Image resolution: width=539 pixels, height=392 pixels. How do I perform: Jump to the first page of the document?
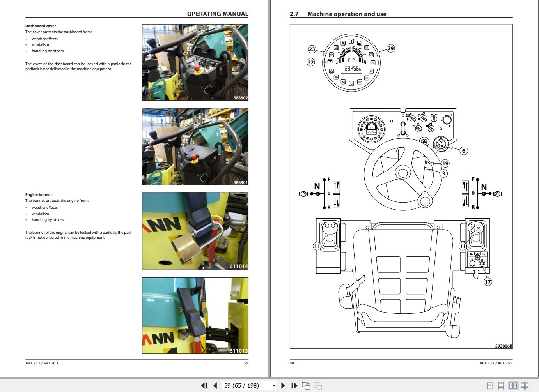click(x=204, y=385)
